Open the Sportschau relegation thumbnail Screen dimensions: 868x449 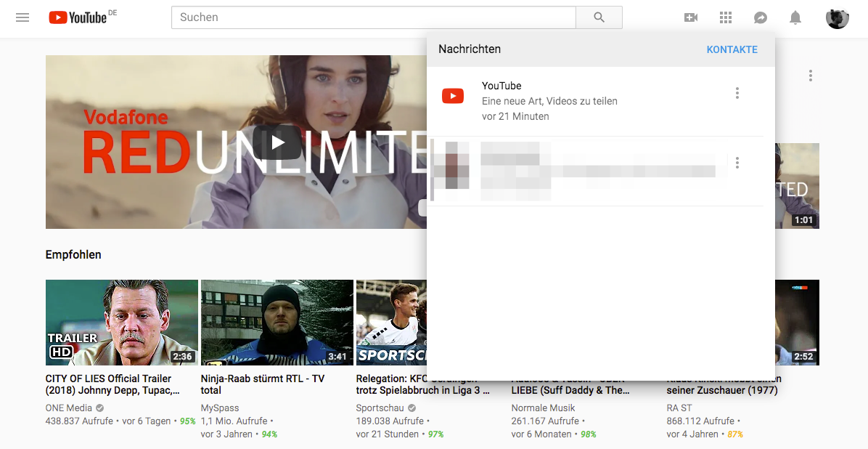[x=391, y=323]
